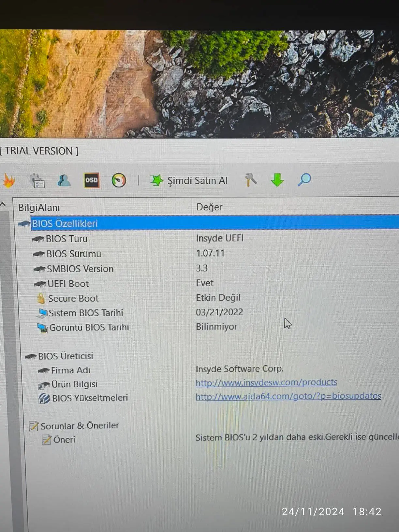The width and height of the screenshot is (399, 532).
Task: Open the flame stress test icon
Action: point(9,181)
